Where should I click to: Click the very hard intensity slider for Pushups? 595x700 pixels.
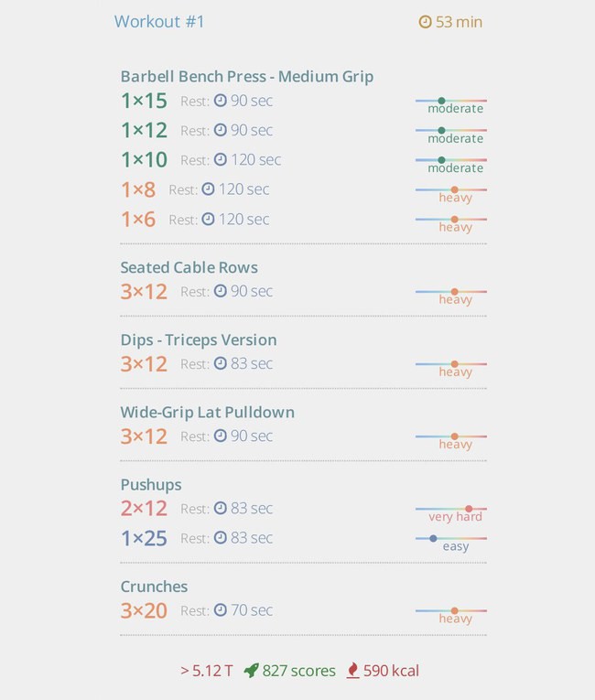click(x=451, y=509)
